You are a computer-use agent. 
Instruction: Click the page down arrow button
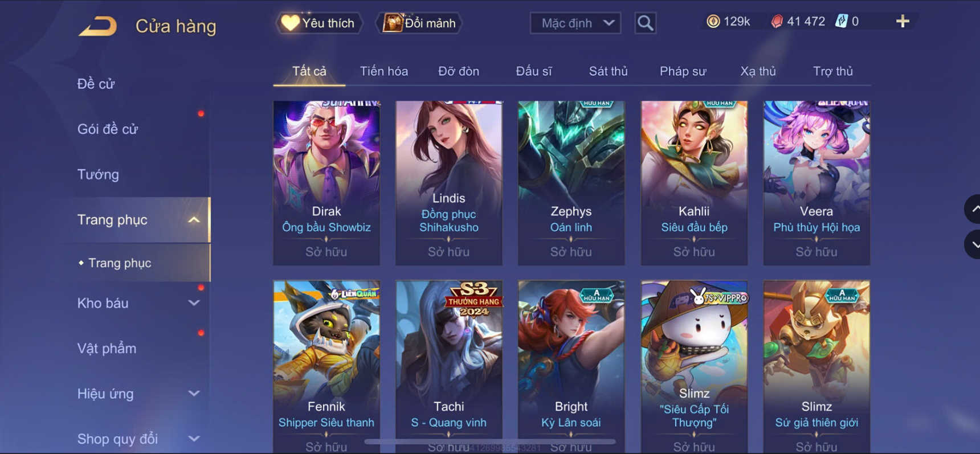pyautogui.click(x=973, y=244)
